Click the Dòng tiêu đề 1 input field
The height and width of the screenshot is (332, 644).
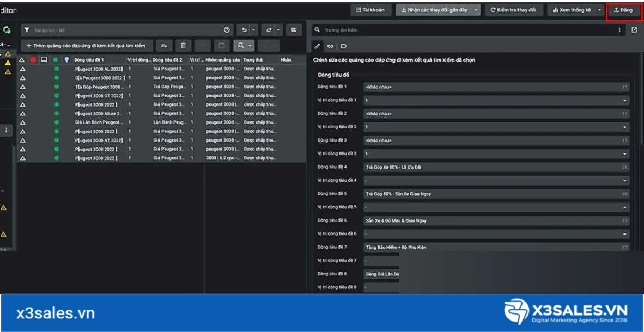496,87
